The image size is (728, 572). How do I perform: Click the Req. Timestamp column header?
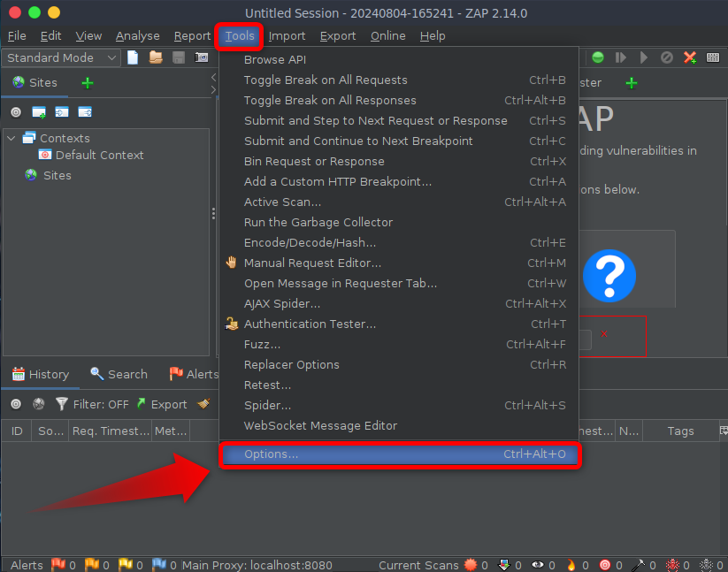coord(110,431)
